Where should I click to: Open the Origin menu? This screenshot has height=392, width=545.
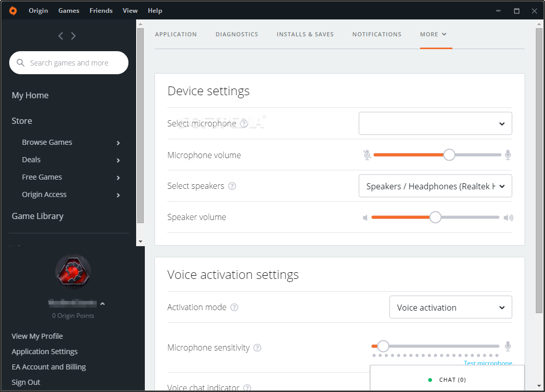tap(38, 11)
